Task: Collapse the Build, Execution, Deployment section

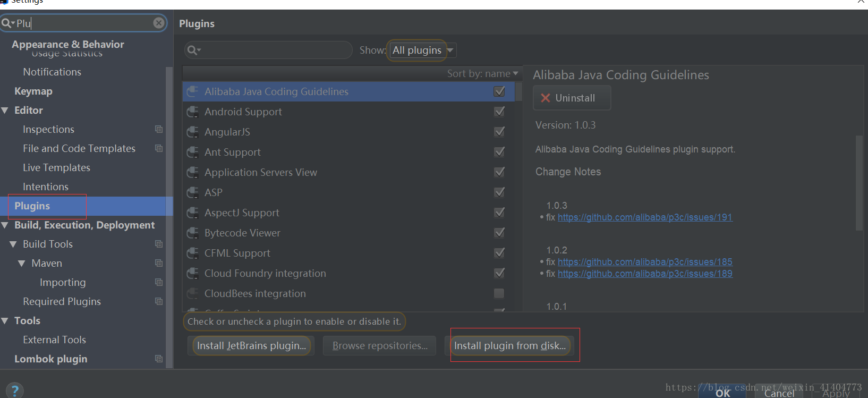Action: pyautogui.click(x=5, y=225)
